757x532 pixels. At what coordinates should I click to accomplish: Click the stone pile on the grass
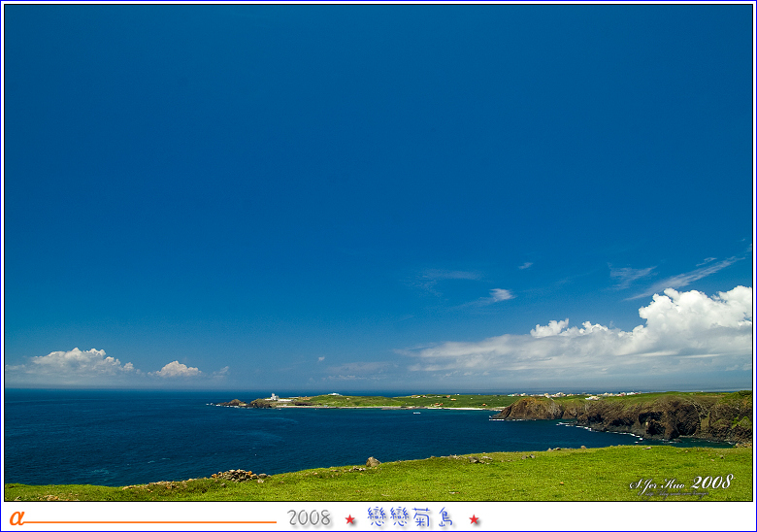coord(237,476)
